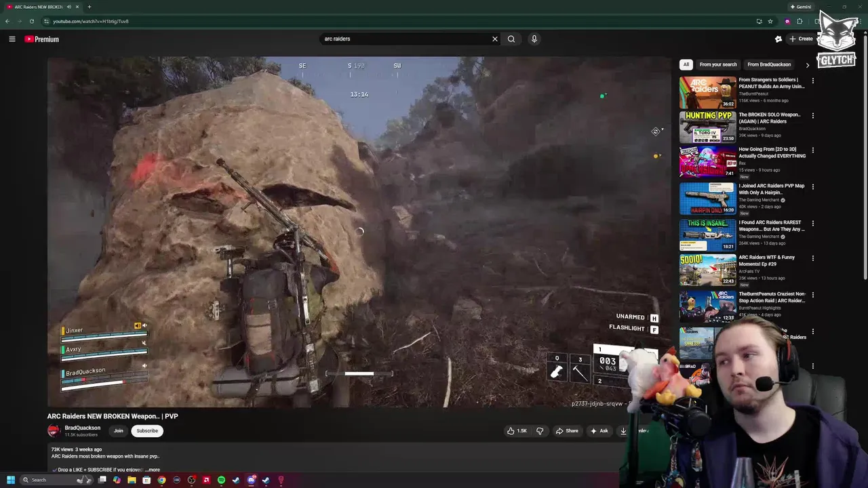Open Discord from taskbar
Image resolution: width=868 pixels, height=488 pixels.
coord(251,480)
